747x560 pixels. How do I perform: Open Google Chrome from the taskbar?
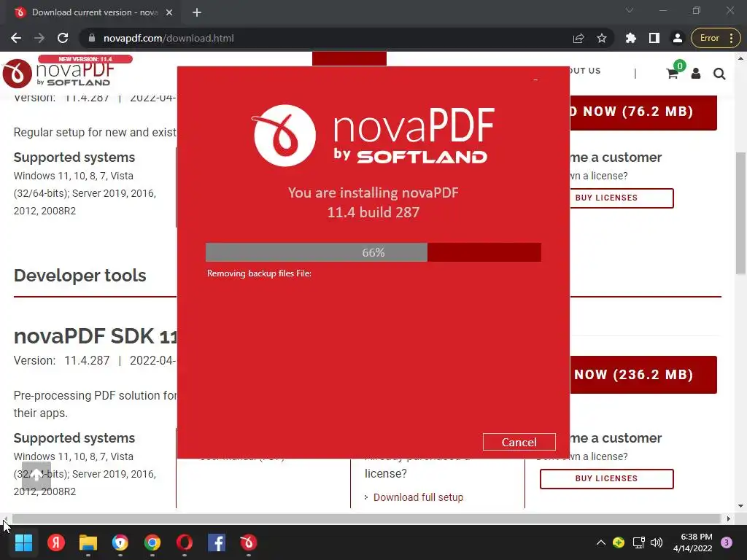tap(152, 542)
